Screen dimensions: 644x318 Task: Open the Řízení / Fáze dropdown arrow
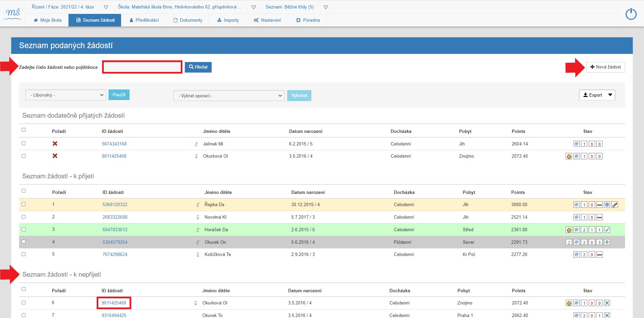pyautogui.click(x=106, y=7)
